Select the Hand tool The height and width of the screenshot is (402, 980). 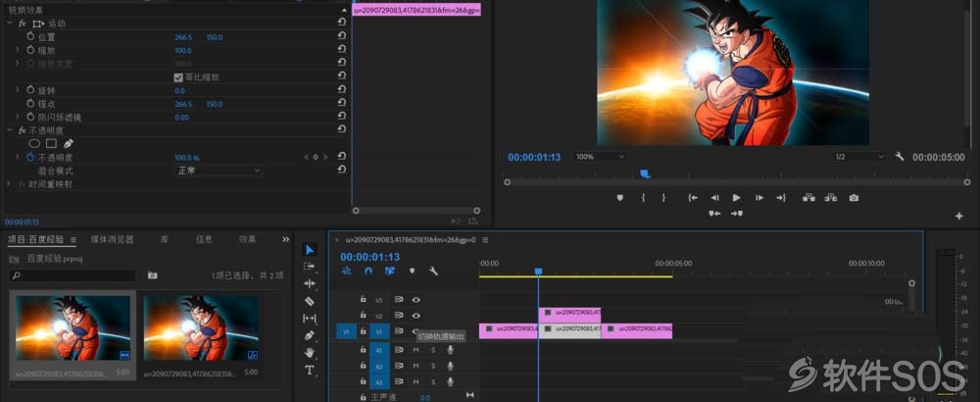pos(310,353)
